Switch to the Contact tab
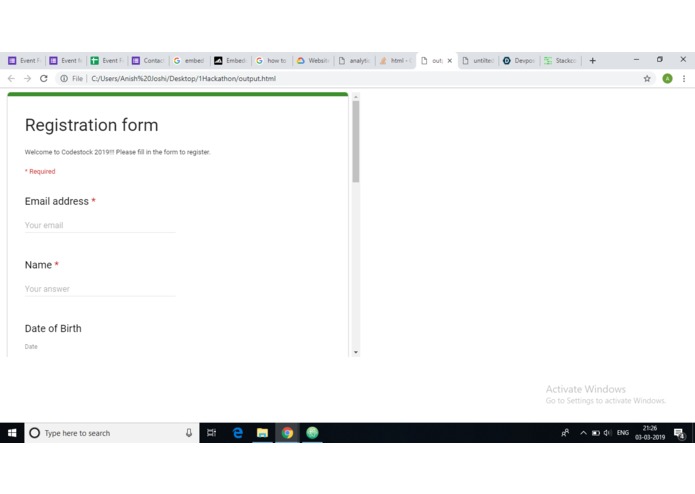The image size is (695, 494). point(148,60)
